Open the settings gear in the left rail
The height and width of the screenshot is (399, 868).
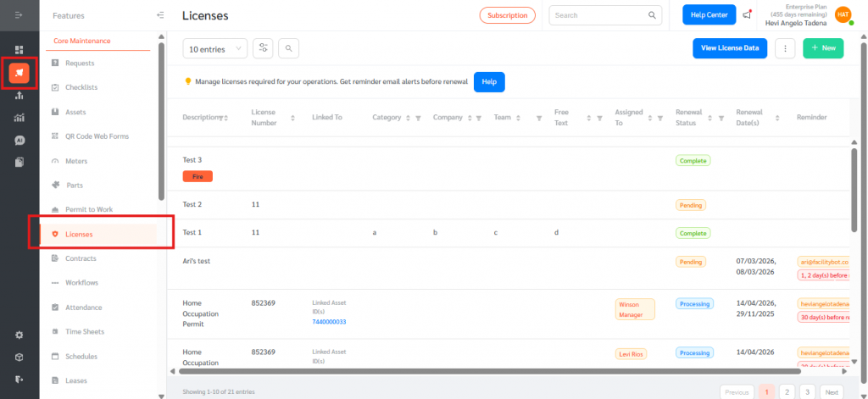click(19, 335)
